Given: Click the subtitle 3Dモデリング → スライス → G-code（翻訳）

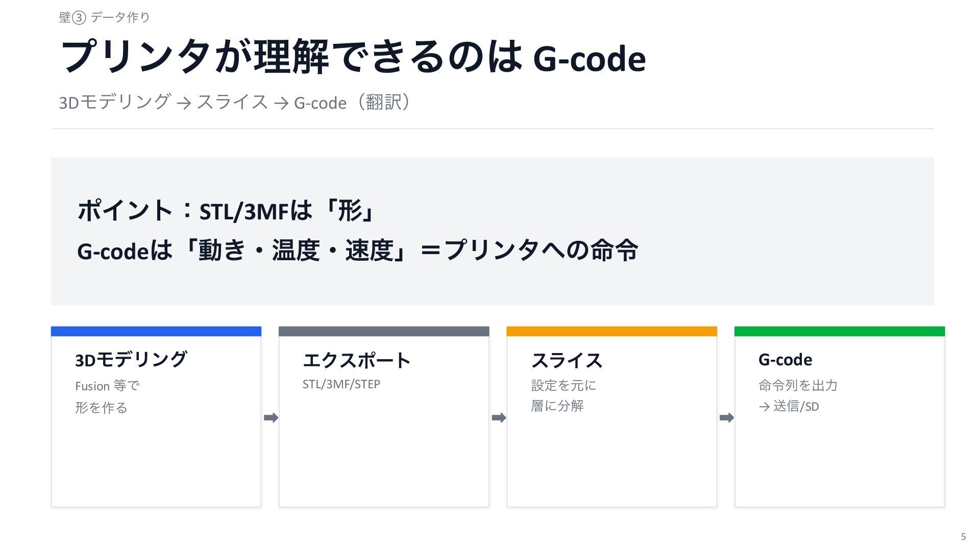Looking at the screenshot, I should point(234,102).
